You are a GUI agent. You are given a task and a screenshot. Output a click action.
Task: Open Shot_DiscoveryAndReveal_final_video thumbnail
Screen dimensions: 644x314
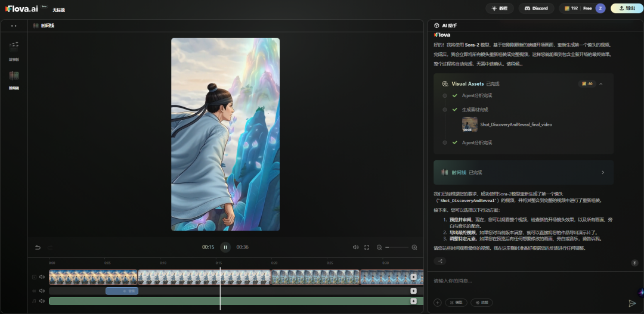tap(469, 124)
